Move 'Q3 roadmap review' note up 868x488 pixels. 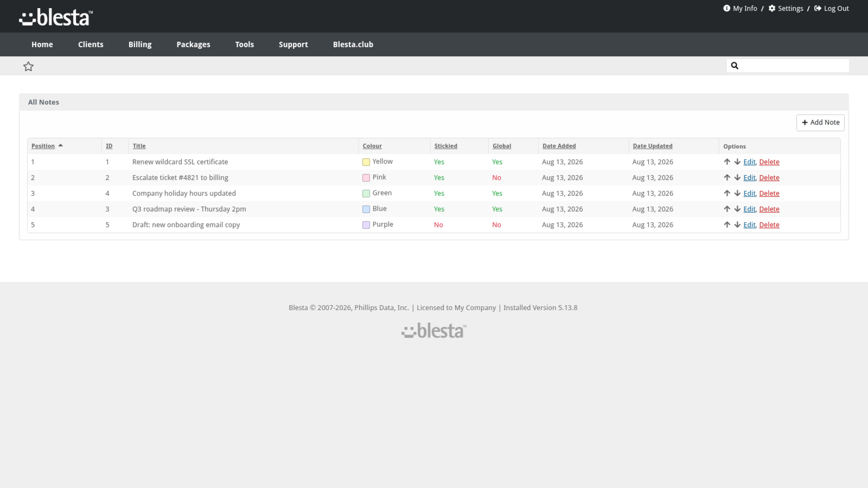[727, 209]
